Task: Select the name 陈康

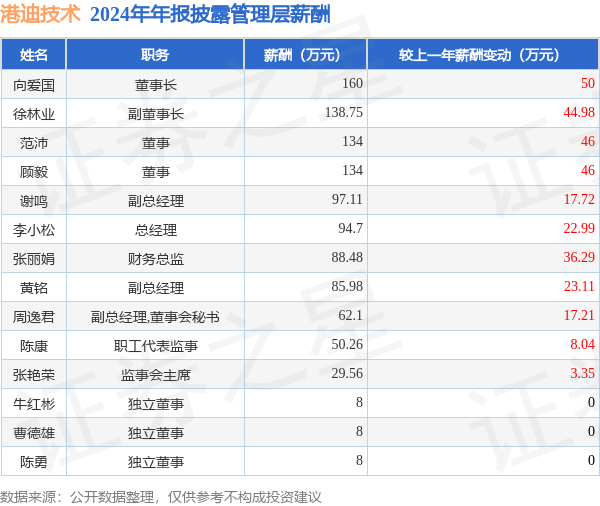Action: click(34, 346)
